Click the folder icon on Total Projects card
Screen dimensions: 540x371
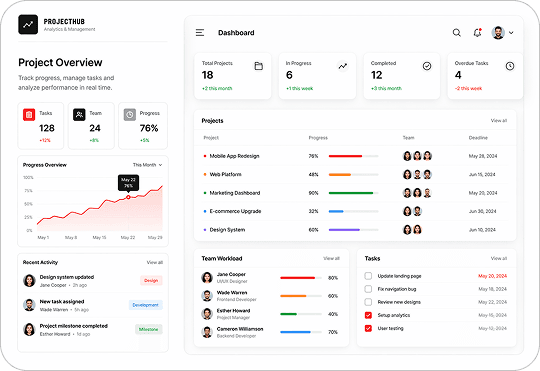point(258,66)
